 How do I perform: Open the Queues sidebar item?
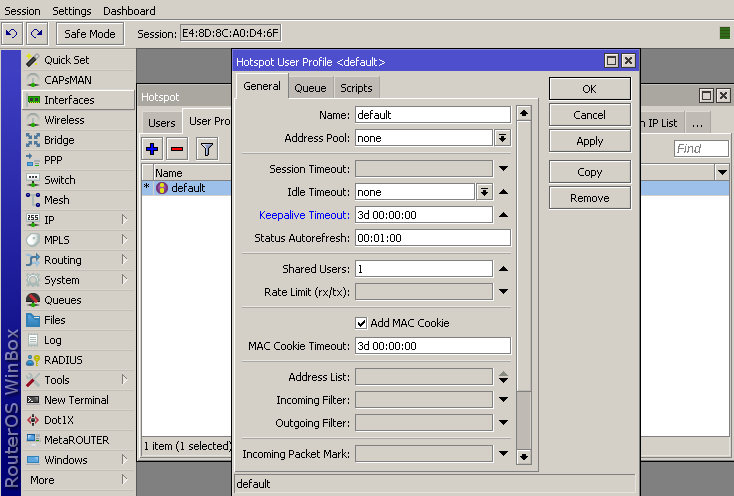coord(62,300)
